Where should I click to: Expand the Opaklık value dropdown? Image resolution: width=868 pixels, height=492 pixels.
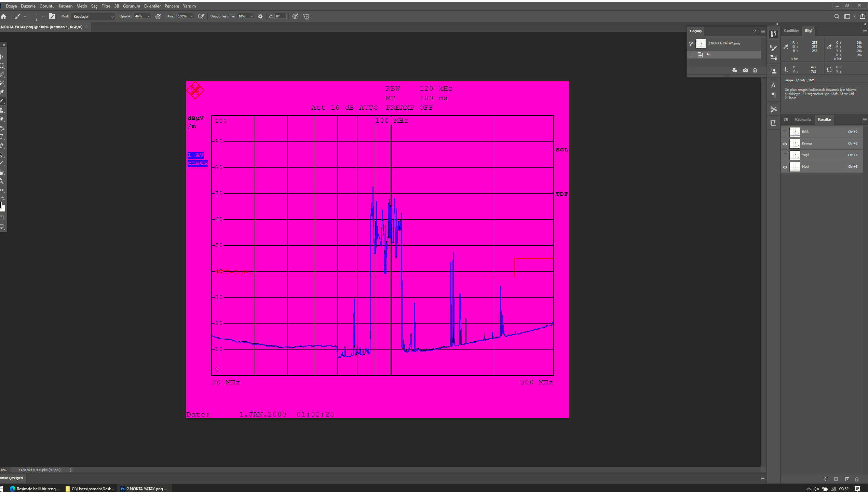pos(149,16)
